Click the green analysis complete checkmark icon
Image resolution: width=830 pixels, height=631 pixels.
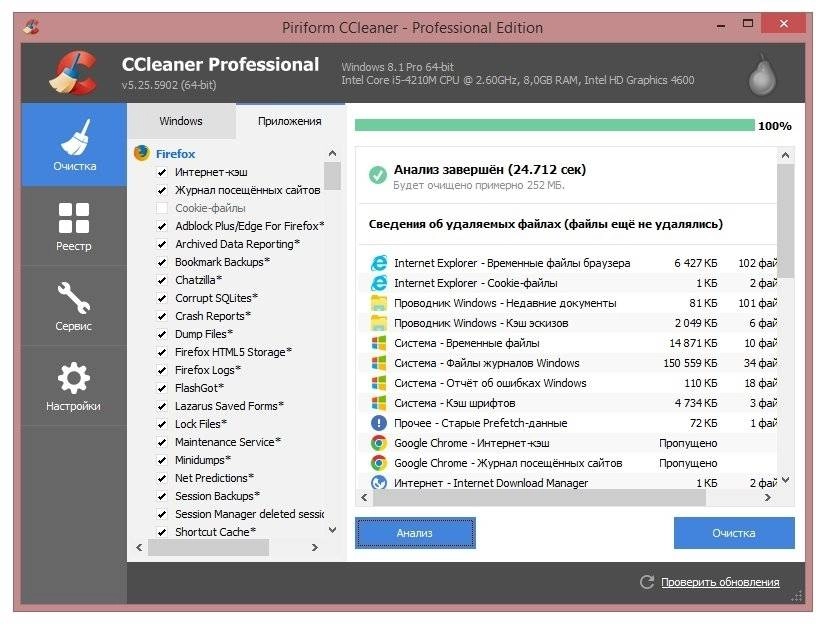377,175
